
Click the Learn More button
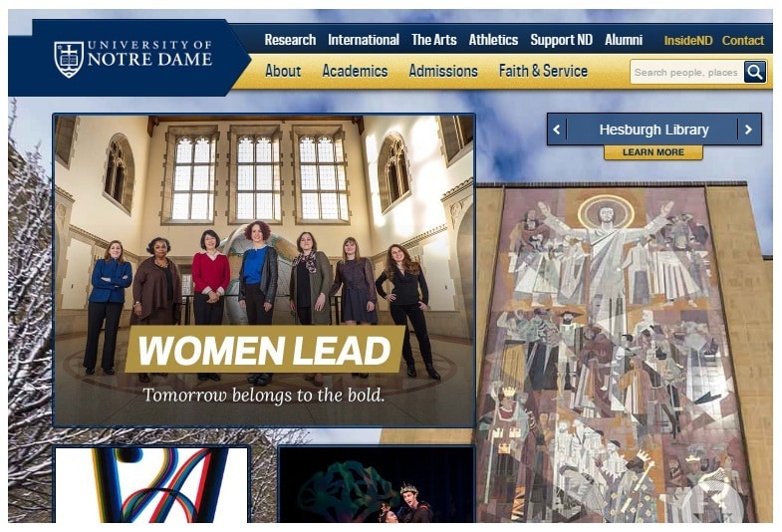[653, 152]
